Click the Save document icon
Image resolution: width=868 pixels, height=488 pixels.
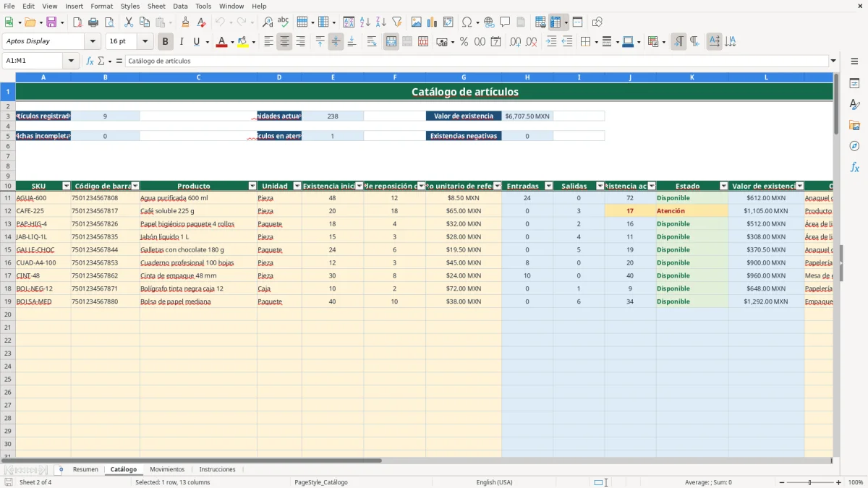tap(51, 22)
